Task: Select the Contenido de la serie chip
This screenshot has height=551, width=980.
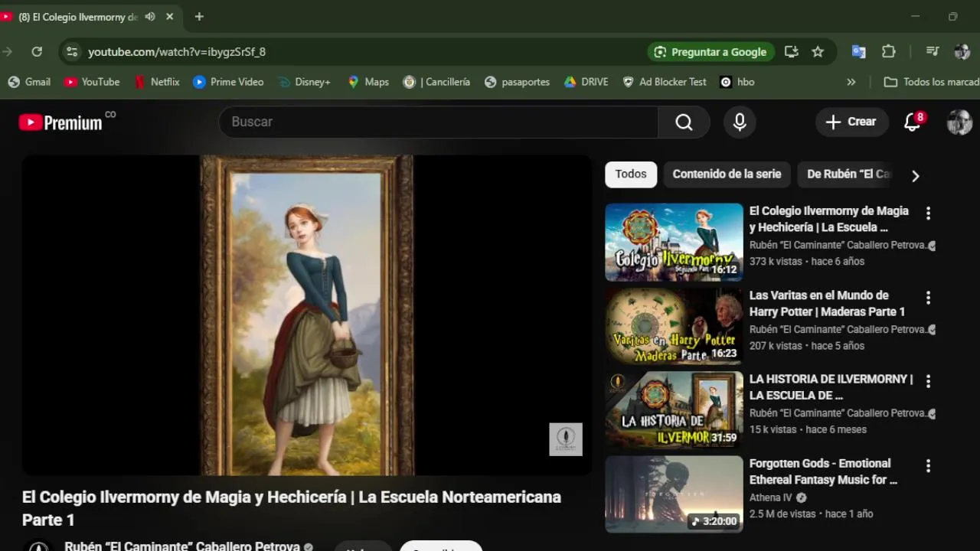Action: [727, 174]
